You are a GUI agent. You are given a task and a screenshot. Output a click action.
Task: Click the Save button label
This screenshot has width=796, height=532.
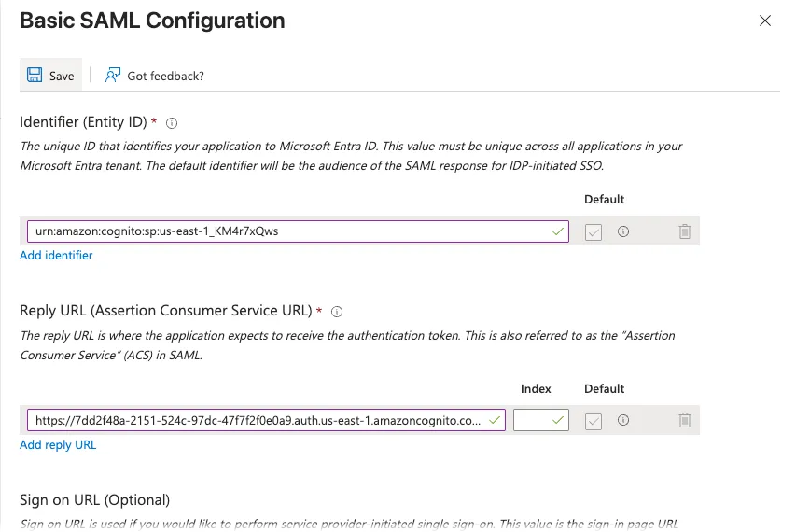(62, 77)
